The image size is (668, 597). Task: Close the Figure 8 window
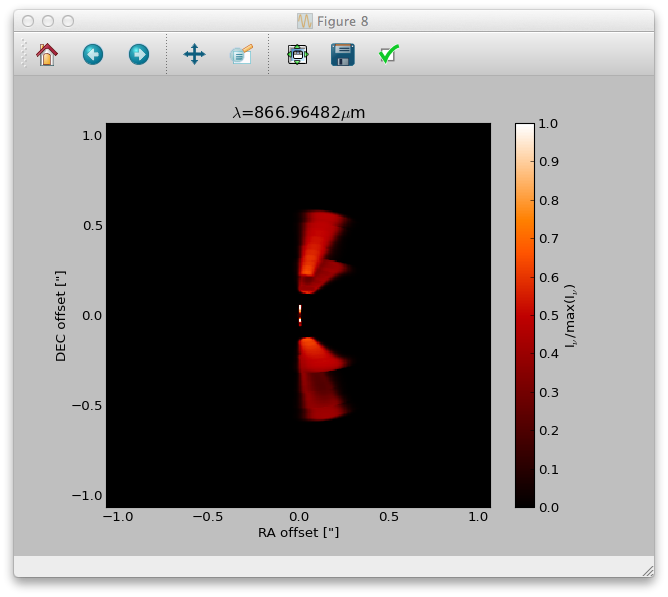(28, 21)
